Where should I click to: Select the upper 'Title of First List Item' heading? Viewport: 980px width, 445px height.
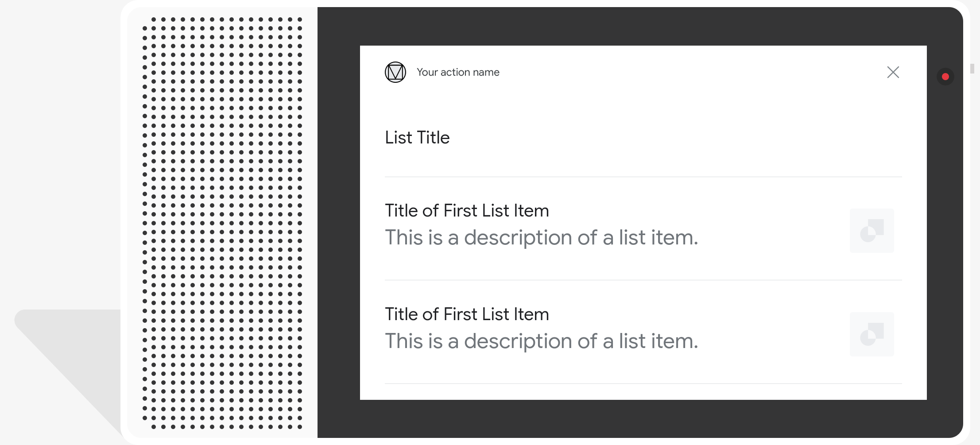click(466, 211)
